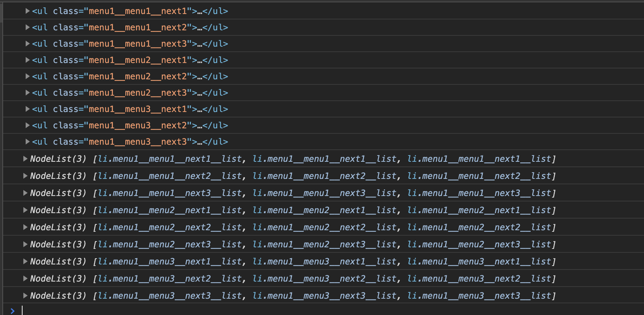The height and width of the screenshot is (315, 644).
Task: Click second li.menu1__menu2__next2__list entry
Action: pyautogui.click(x=324, y=227)
